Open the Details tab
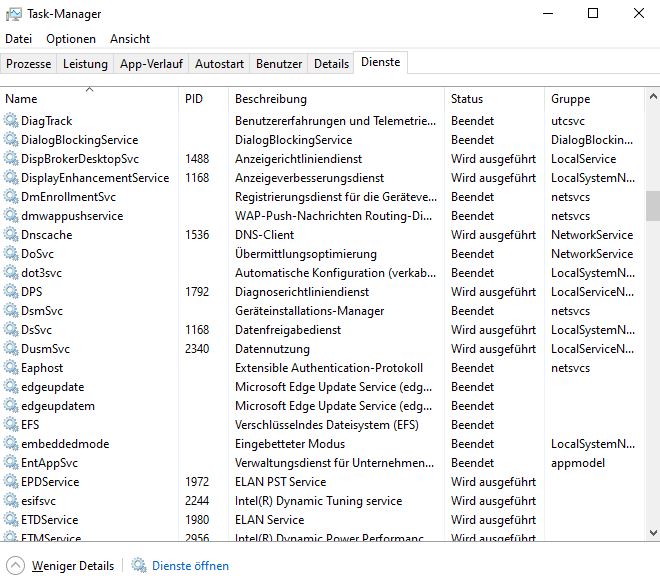This screenshot has width=660, height=576. pyautogui.click(x=331, y=64)
